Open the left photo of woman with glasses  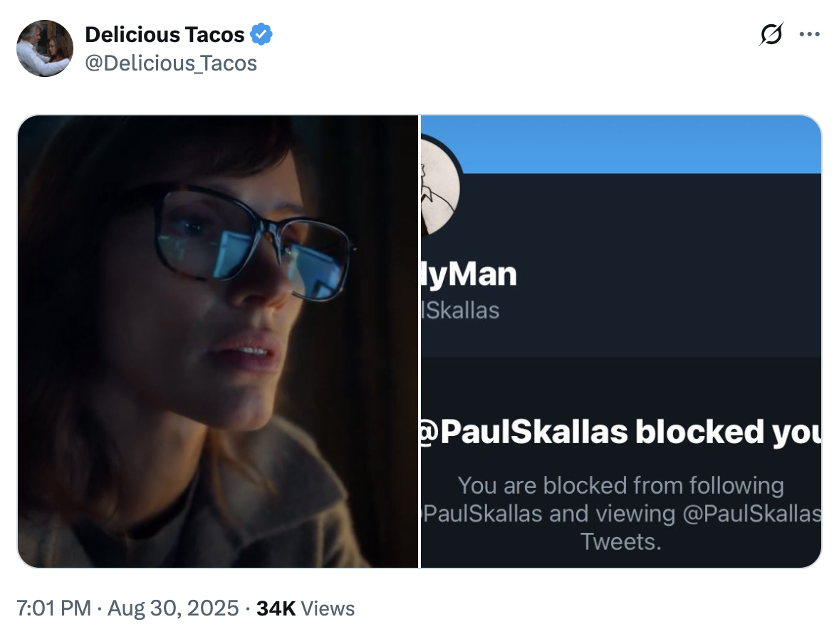217,341
